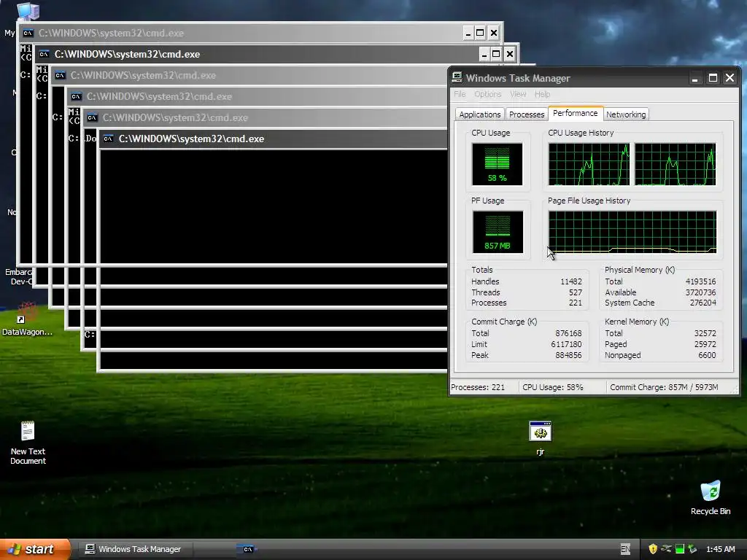Image resolution: width=747 pixels, height=560 pixels.
Task: Click Kernel Memory Paged value 25972
Action: [705, 344]
